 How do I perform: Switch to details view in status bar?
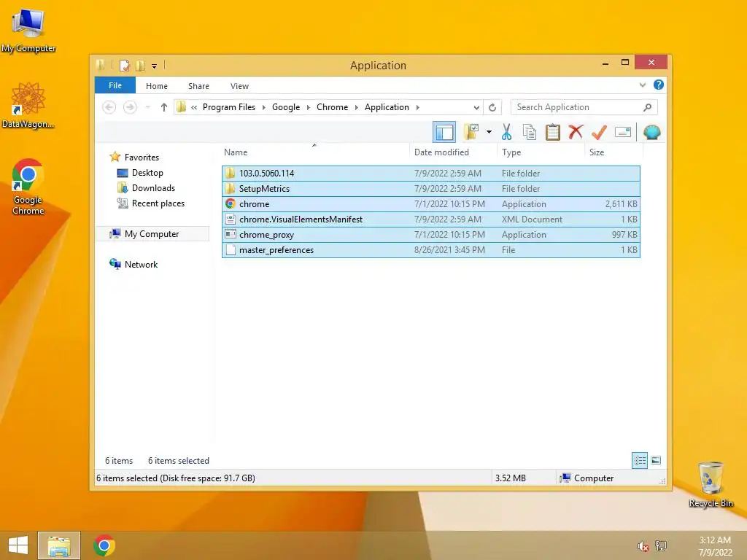coord(639,460)
